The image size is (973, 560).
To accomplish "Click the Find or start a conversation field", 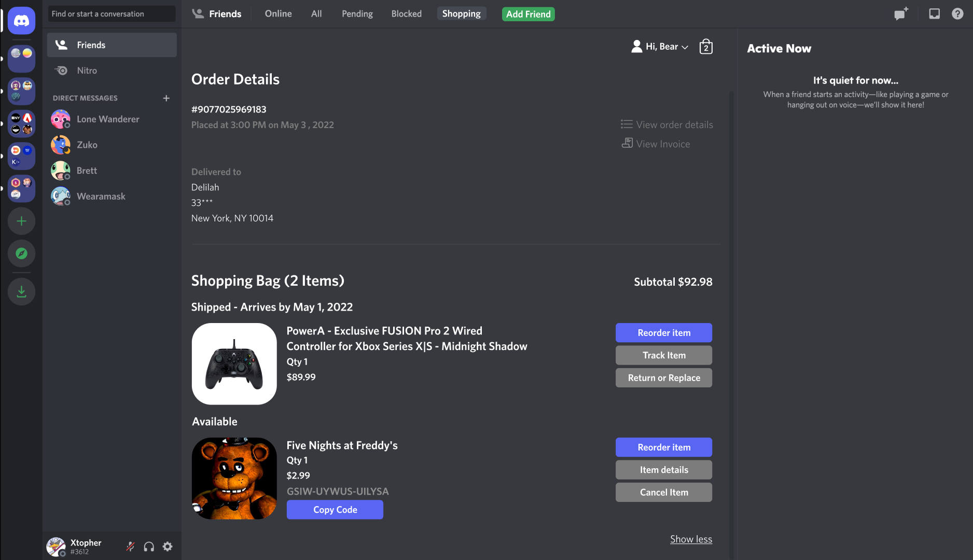I will click(112, 14).
